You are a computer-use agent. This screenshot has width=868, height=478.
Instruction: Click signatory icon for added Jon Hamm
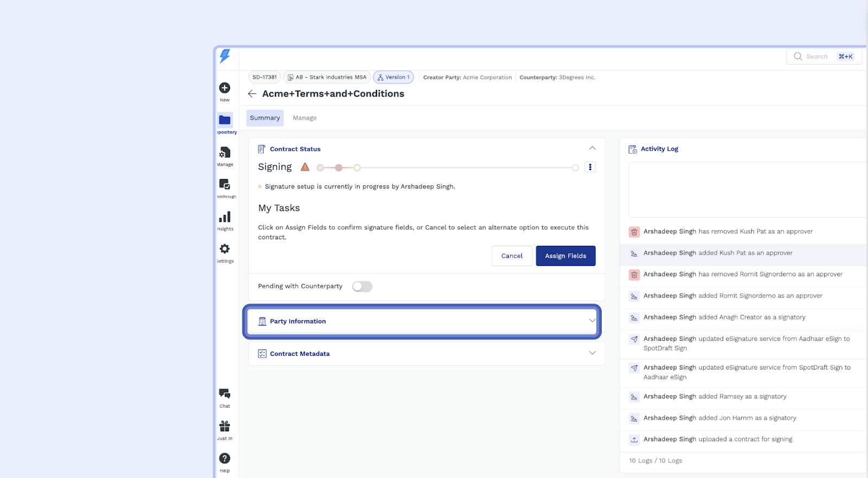click(634, 418)
